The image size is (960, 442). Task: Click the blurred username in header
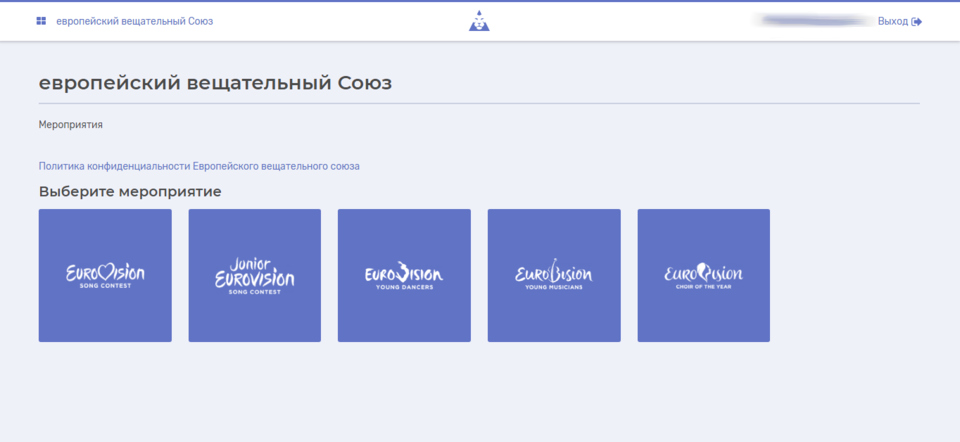pyautogui.click(x=814, y=21)
